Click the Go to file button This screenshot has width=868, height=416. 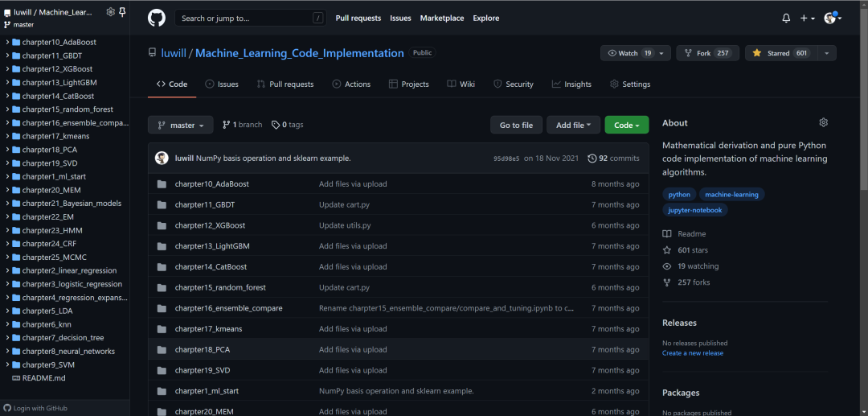pyautogui.click(x=517, y=126)
